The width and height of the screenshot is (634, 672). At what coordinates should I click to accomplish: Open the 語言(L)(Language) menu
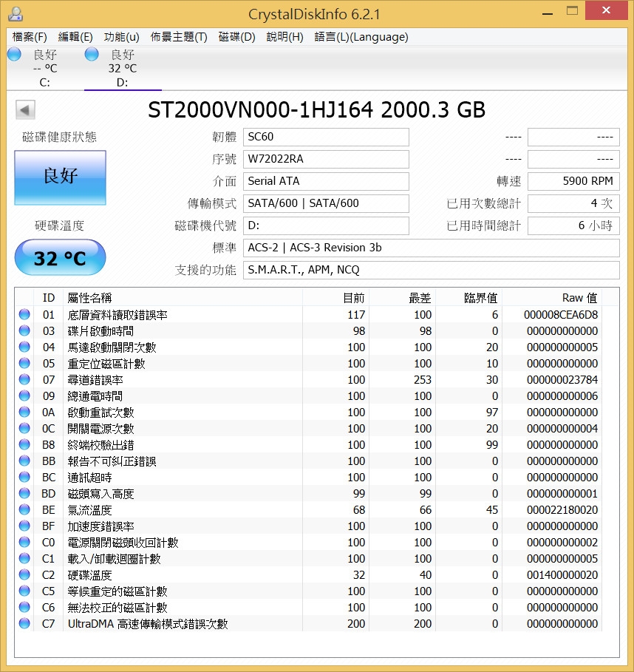[x=361, y=37]
